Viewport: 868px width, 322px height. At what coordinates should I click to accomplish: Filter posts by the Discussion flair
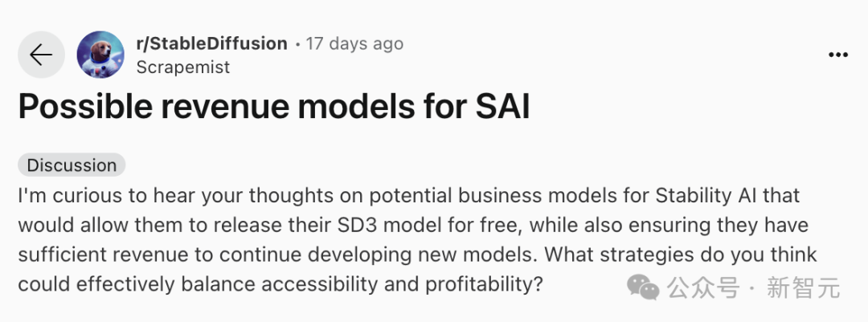pyautogui.click(x=72, y=165)
